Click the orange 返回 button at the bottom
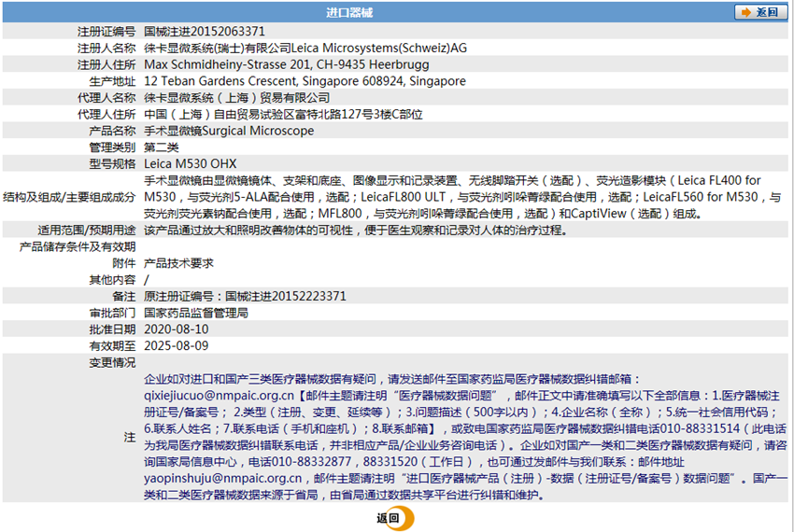Image resolution: width=794 pixels, height=532 pixels. (395, 518)
